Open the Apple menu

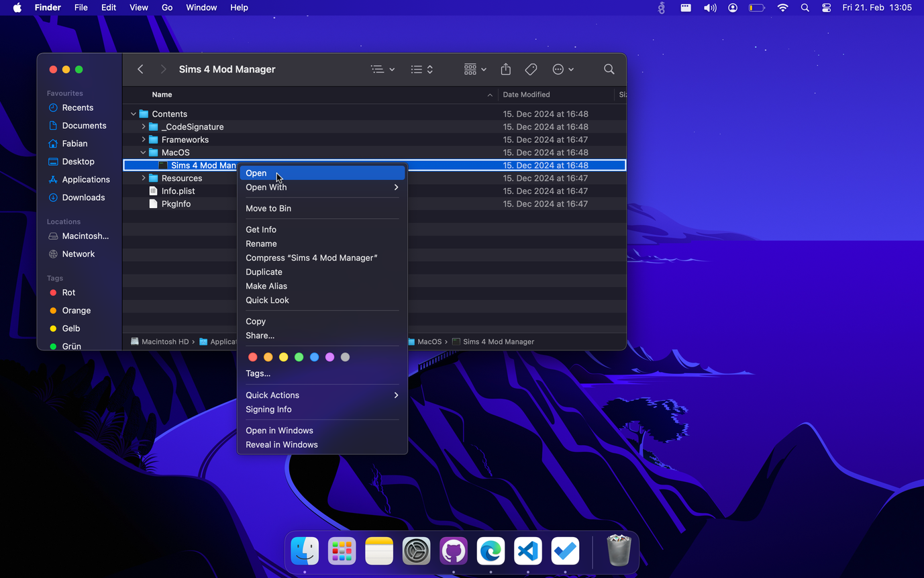pos(17,7)
